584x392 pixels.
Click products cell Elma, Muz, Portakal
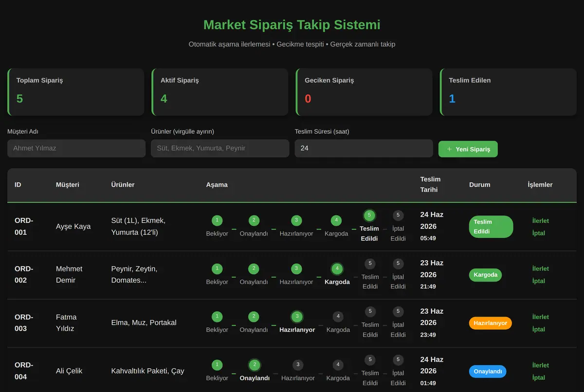(144, 323)
